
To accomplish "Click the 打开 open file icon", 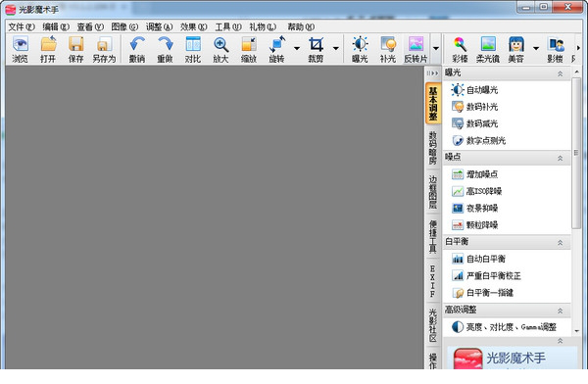I will (48, 49).
